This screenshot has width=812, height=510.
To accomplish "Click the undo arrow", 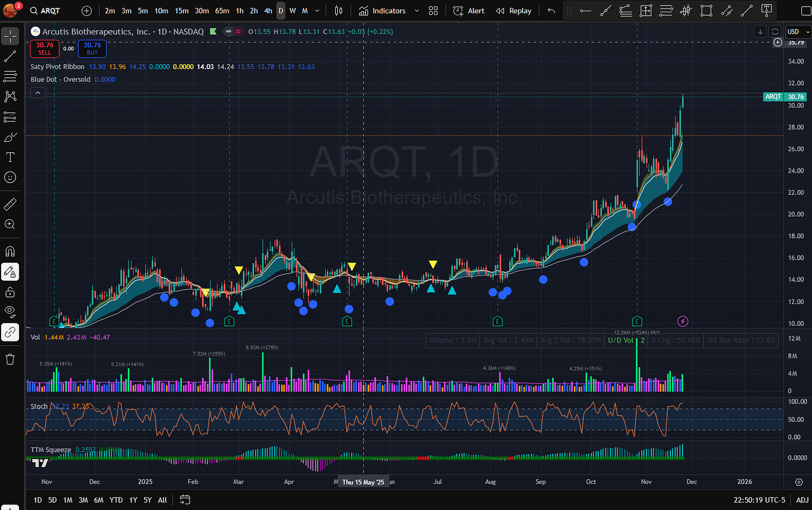I will (x=551, y=11).
